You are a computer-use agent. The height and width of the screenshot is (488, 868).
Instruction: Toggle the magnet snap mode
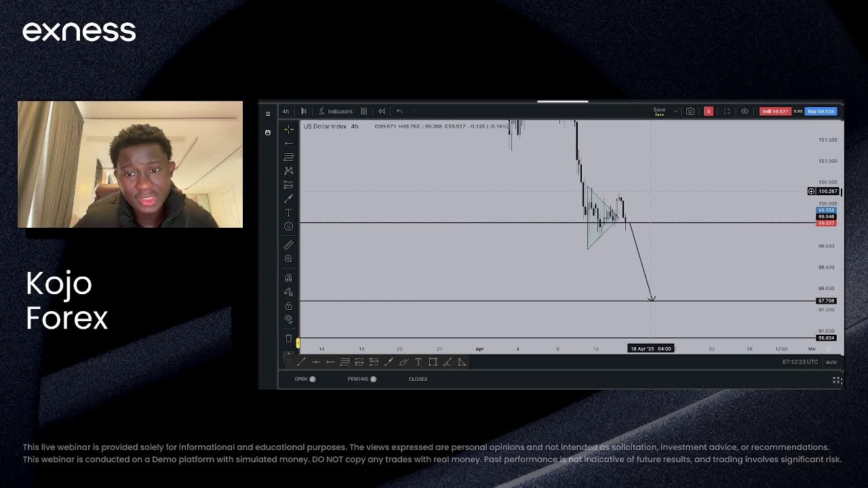click(x=288, y=277)
